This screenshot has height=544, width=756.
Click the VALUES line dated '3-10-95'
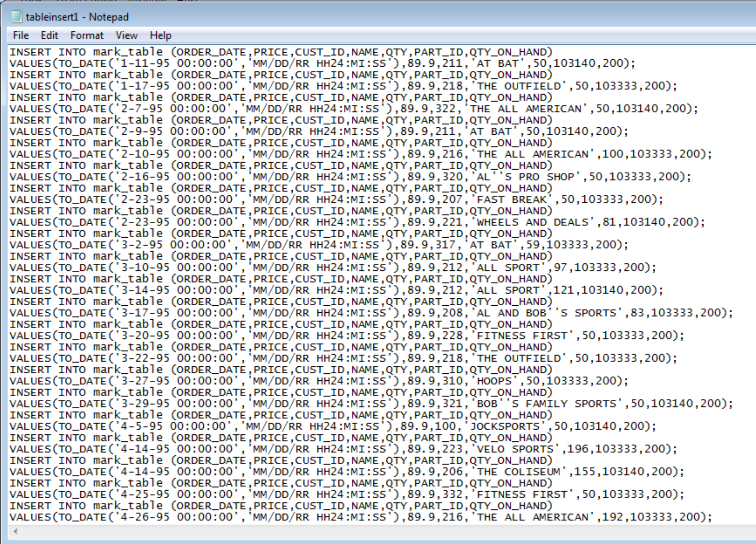[332, 268]
